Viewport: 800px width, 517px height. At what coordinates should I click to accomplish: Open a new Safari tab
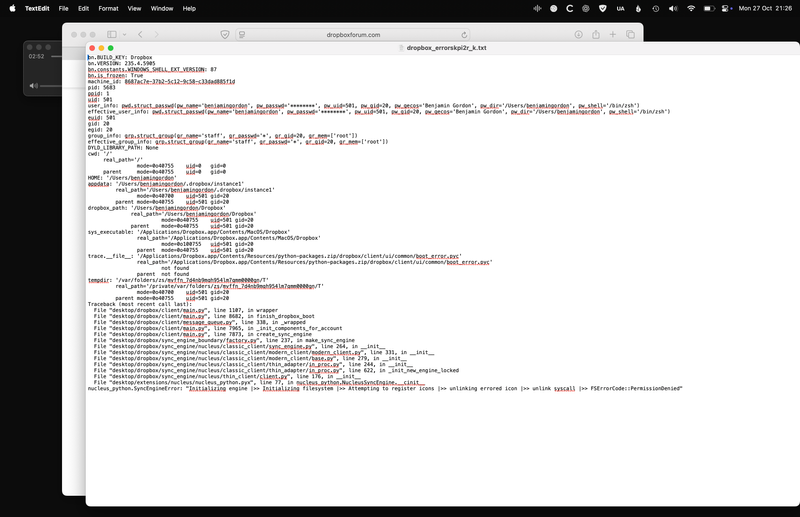click(x=613, y=34)
